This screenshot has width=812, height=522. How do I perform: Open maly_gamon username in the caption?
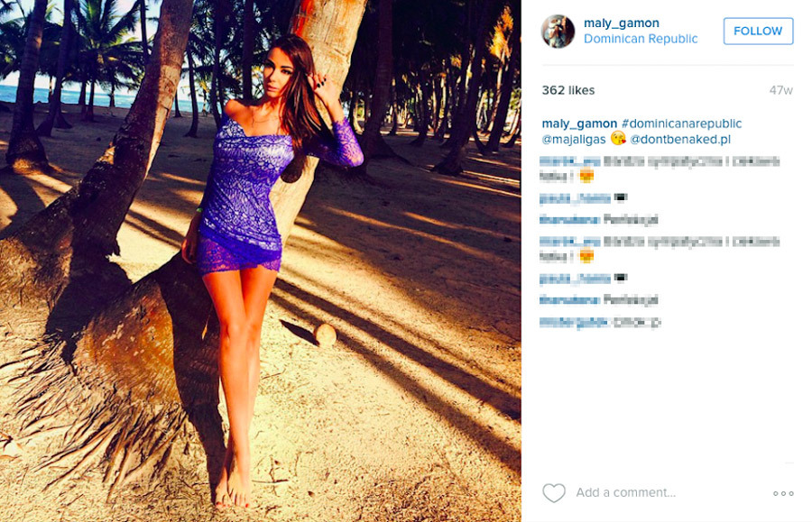579,124
